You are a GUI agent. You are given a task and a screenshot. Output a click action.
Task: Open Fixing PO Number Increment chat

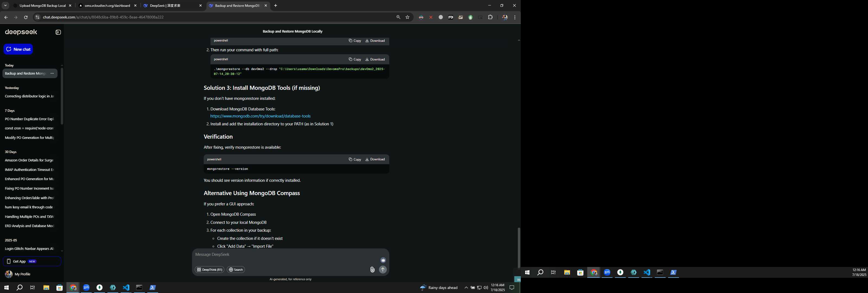tap(29, 189)
